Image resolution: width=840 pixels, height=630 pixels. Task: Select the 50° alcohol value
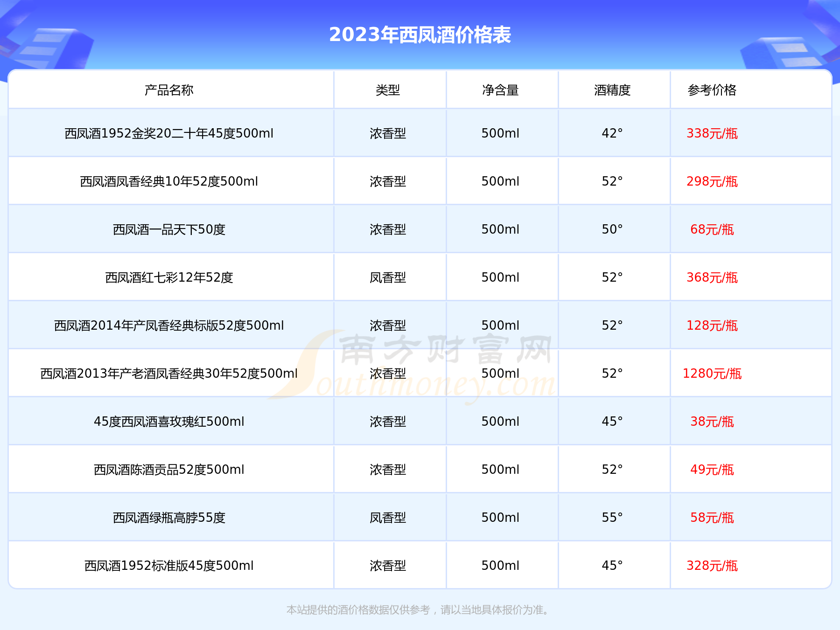click(612, 229)
